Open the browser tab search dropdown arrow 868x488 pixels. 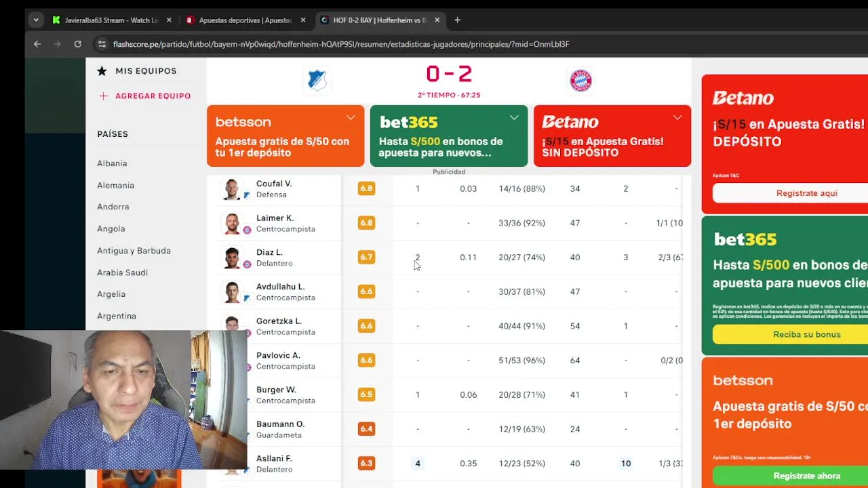coord(36,20)
